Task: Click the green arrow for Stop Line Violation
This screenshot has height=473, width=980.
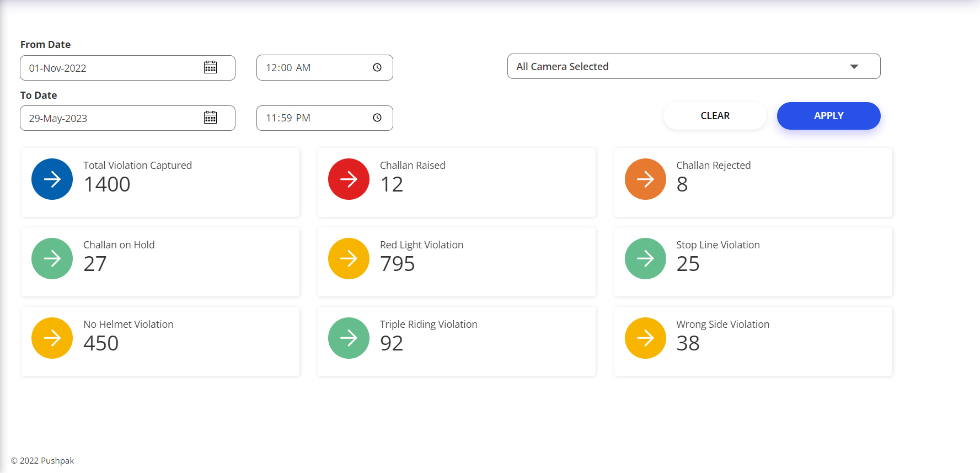Action: tap(645, 259)
